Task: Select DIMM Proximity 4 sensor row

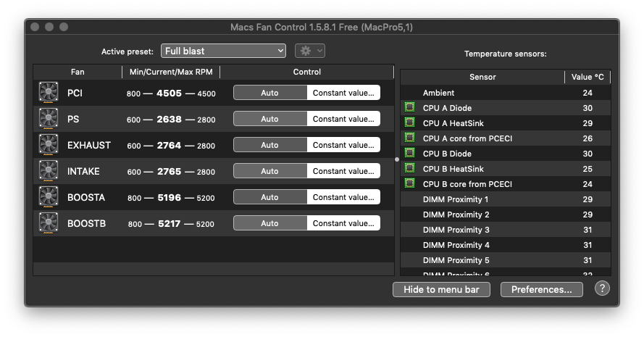Action: [x=506, y=245]
